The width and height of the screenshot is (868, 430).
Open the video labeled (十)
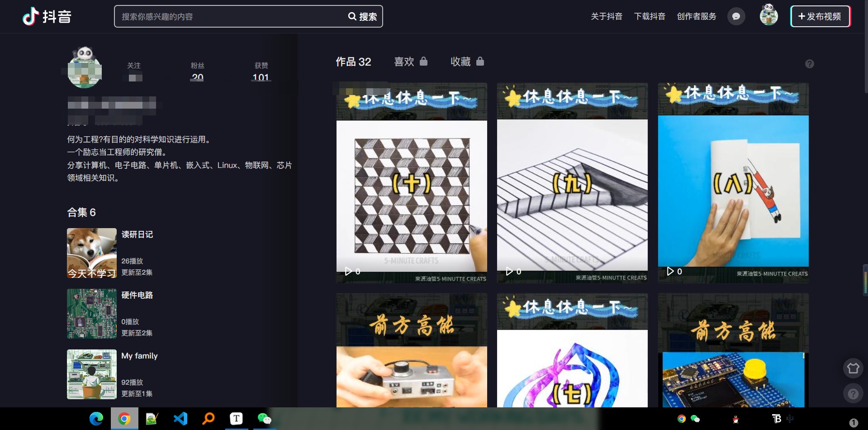(x=412, y=183)
